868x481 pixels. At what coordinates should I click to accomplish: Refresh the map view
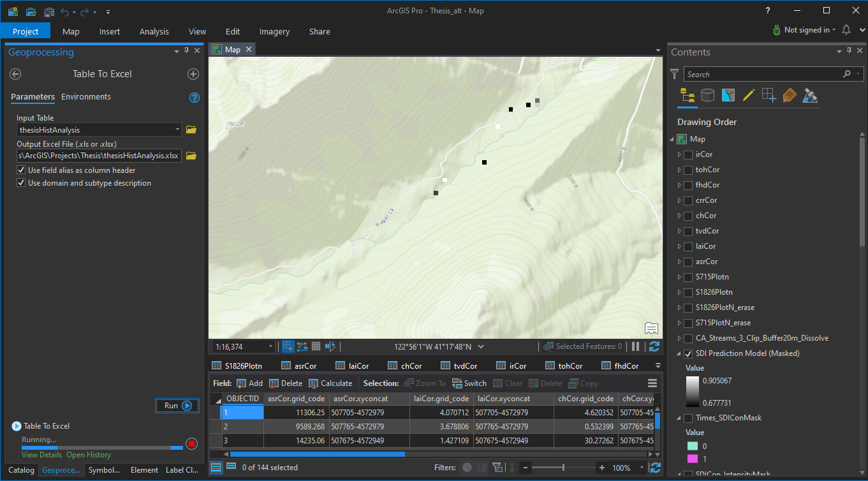point(654,346)
